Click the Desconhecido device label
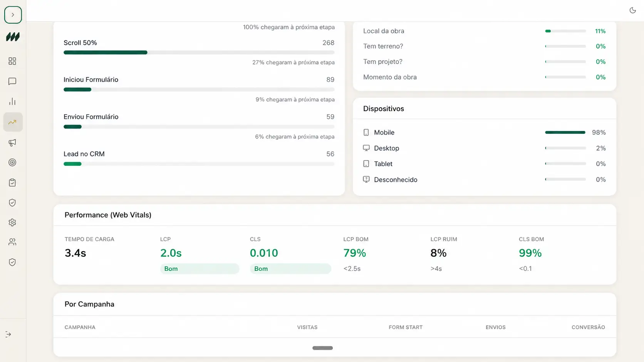644x362 pixels. [396, 180]
